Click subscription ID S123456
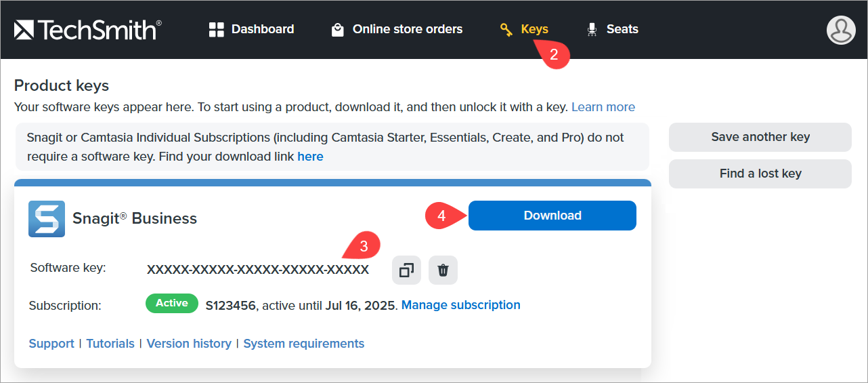 tap(231, 305)
